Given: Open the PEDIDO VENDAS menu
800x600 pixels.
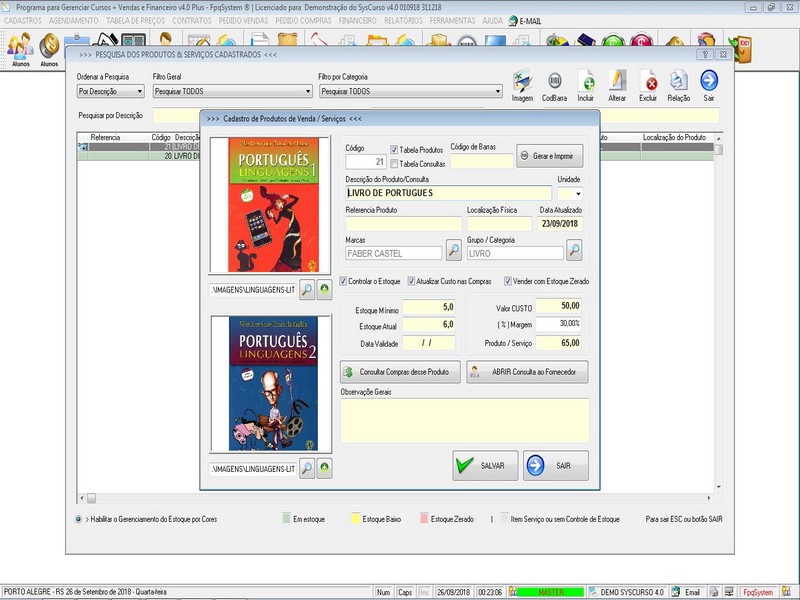Looking at the screenshot, I should pyautogui.click(x=243, y=21).
